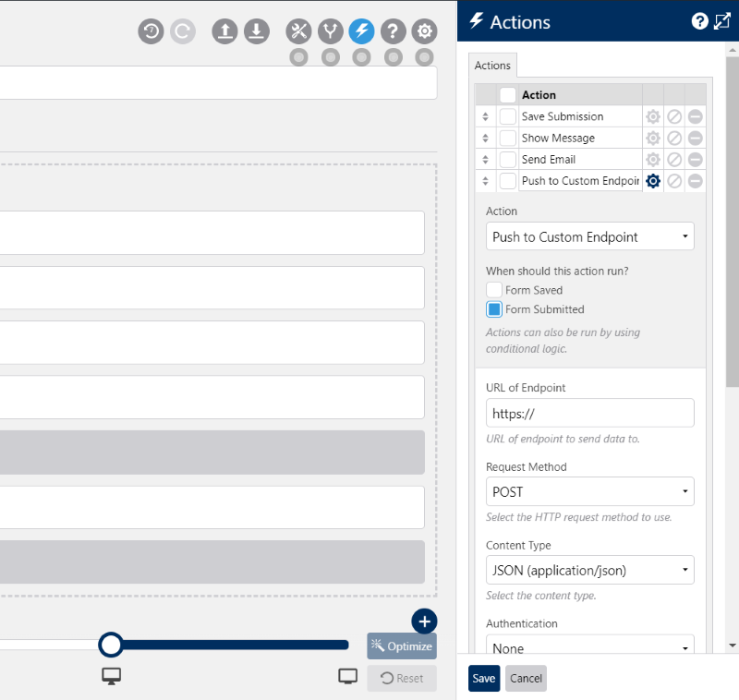739x700 pixels.
Task: Toggle the indicator dot under the tools icon
Action: [x=298, y=57]
